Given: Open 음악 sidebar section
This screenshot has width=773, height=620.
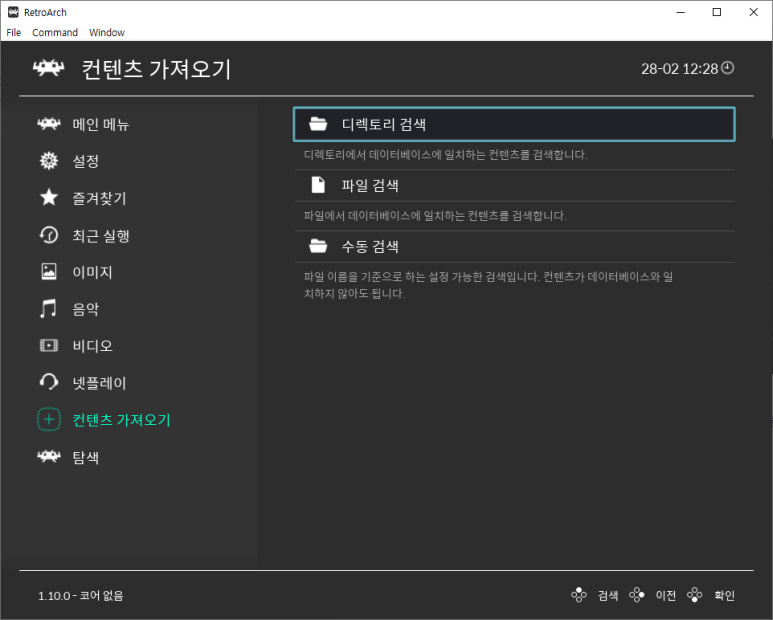Looking at the screenshot, I should click(x=86, y=309).
